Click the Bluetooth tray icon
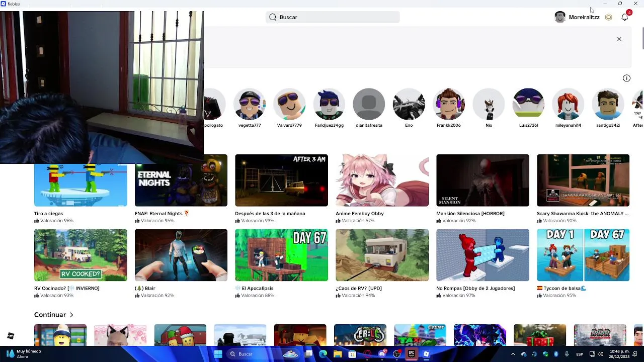The height and width of the screenshot is (362, 644). tap(556, 354)
